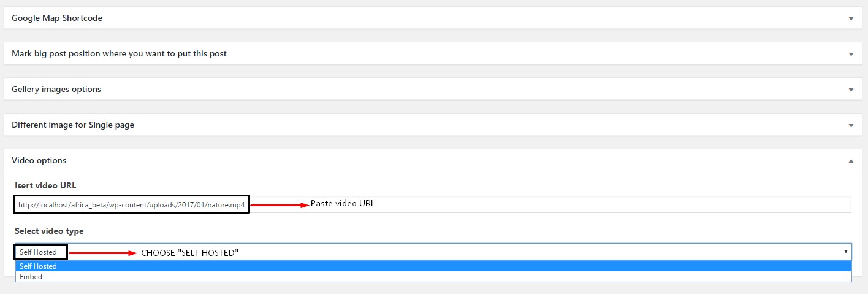Click the Isert video URL label
The image size is (868, 294).
coord(45,186)
